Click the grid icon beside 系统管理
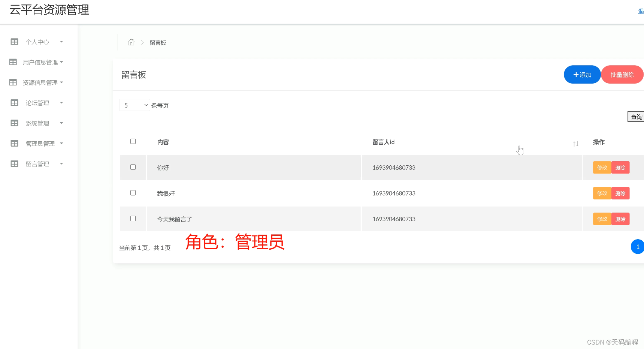The height and width of the screenshot is (349, 644). 14,123
